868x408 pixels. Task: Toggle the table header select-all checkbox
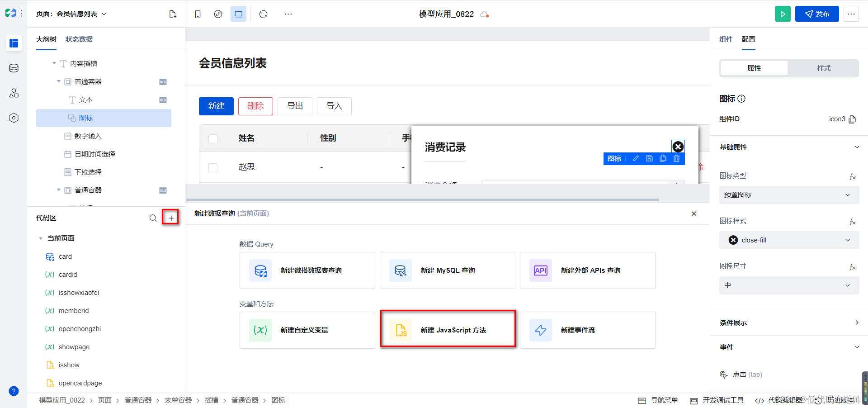[x=213, y=138]
